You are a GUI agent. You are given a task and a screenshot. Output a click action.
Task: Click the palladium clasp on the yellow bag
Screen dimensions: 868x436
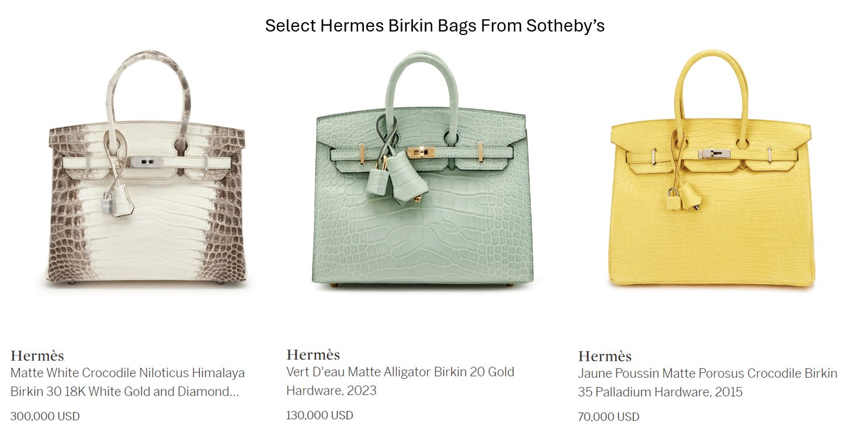point(713,154)
